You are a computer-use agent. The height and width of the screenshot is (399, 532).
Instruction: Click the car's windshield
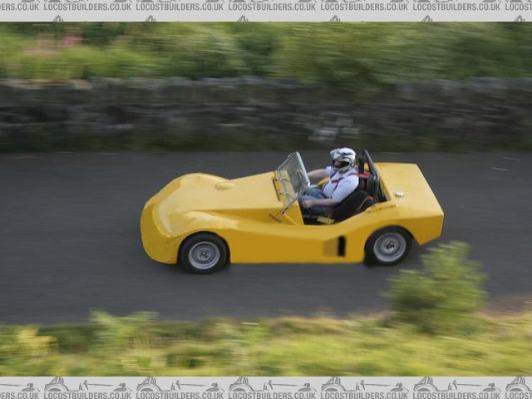(293, 176)
